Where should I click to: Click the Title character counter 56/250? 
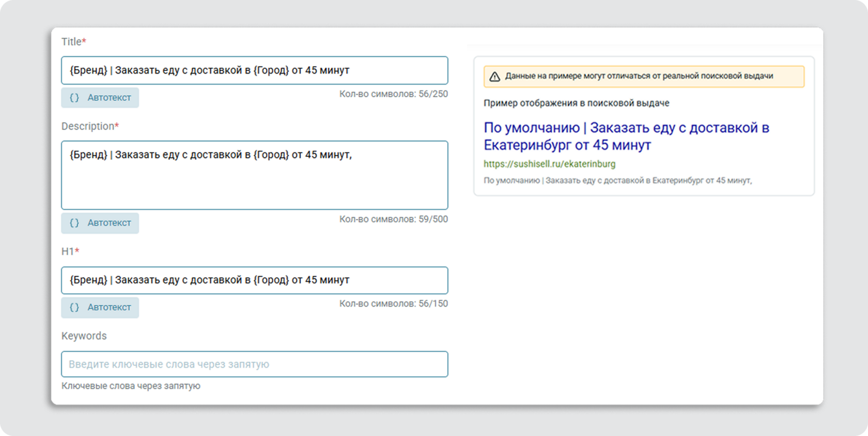[x=393, y=94]
